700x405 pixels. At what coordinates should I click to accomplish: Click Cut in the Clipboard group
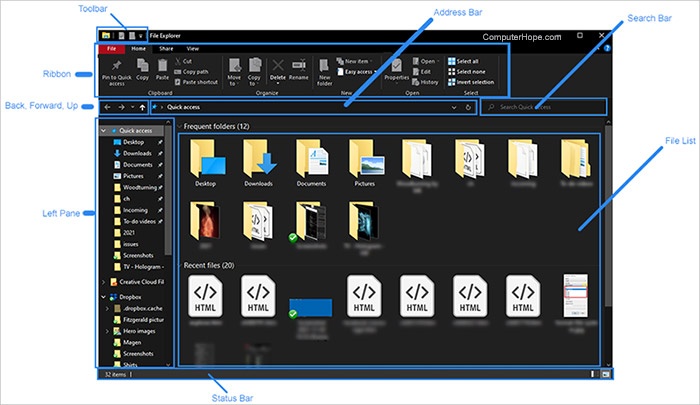[183, 61]
